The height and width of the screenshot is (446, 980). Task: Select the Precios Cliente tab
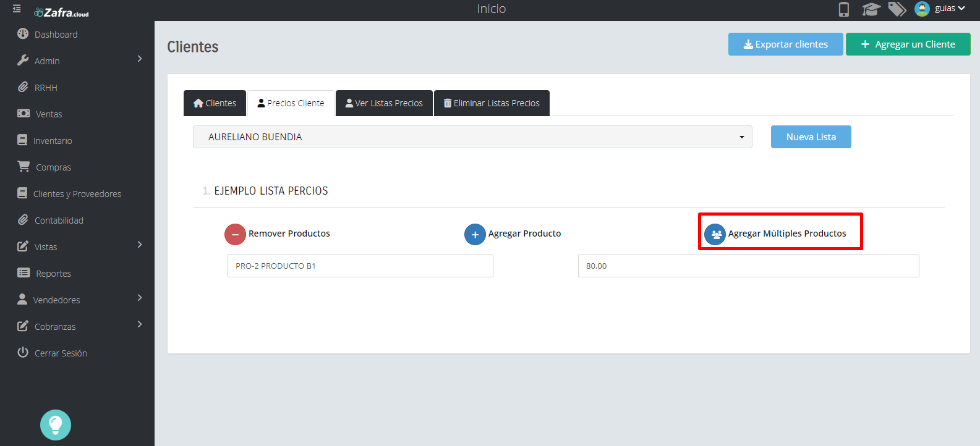point(291,103)
